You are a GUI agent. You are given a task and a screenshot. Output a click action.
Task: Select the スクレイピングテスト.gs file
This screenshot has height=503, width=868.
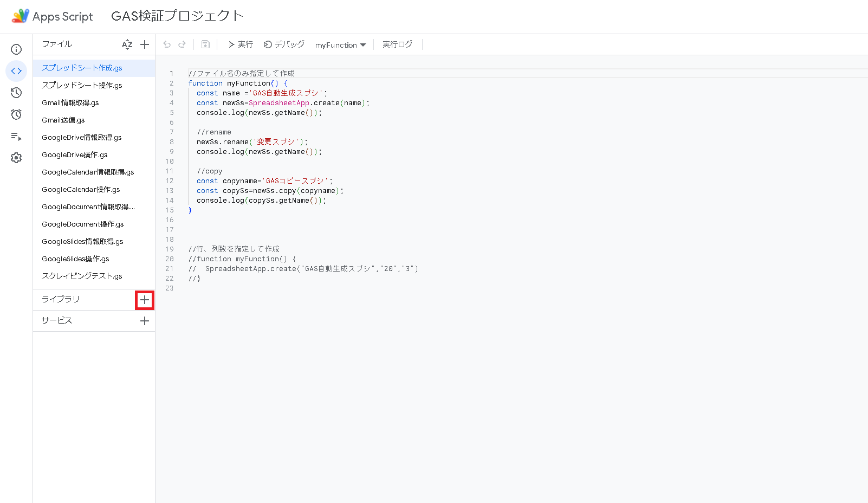82,276
